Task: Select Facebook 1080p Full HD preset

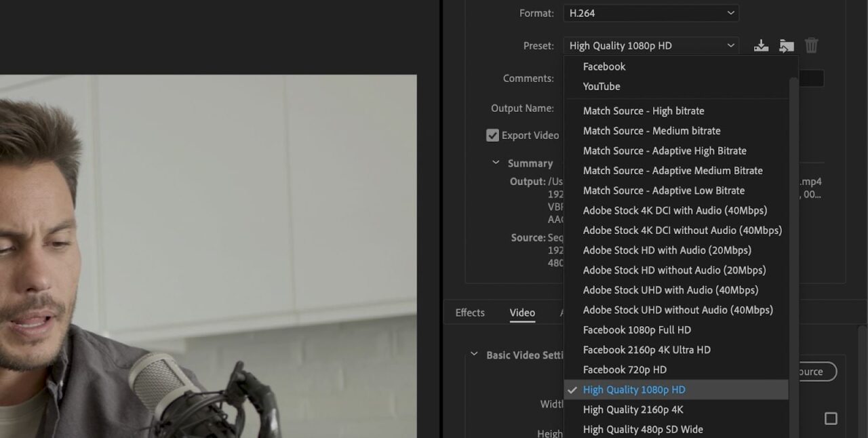Action: coord(637,330)
